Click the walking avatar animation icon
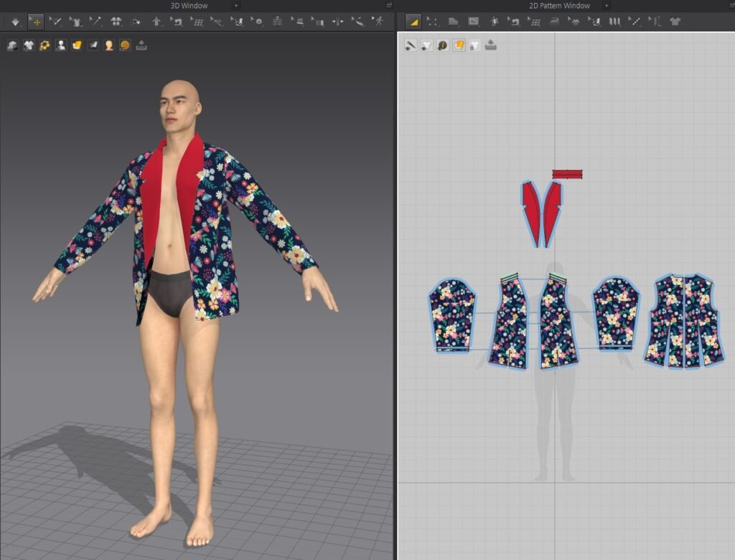The image size is (735, 560). click(378, 22)
